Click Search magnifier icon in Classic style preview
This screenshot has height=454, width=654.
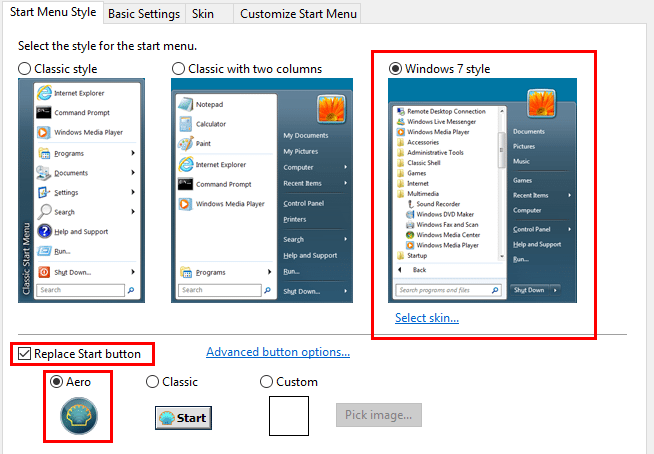point(44,212)
